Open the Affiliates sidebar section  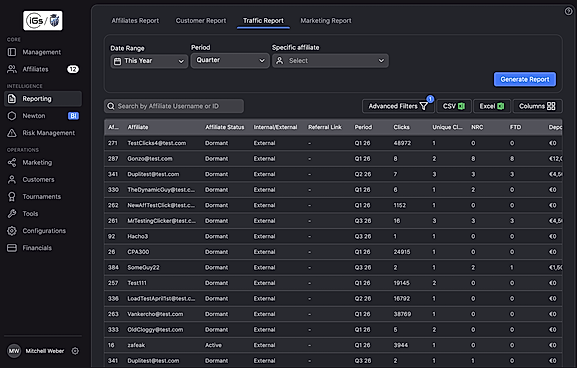35,69
